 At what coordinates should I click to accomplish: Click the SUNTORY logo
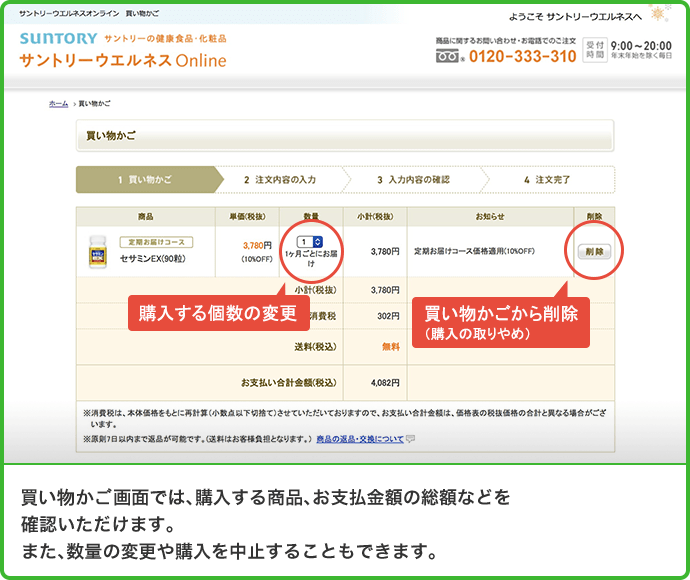[x=58, y=39]
